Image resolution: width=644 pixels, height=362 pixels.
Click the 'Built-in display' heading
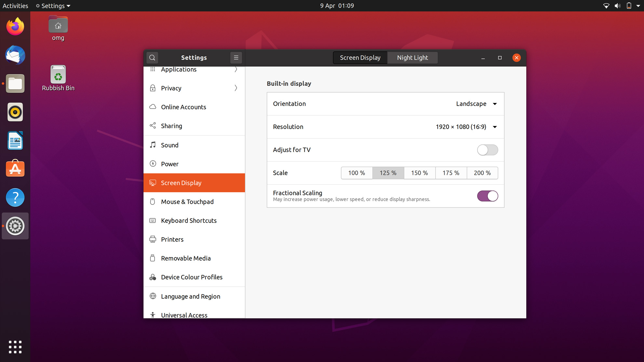click(289, 84)
